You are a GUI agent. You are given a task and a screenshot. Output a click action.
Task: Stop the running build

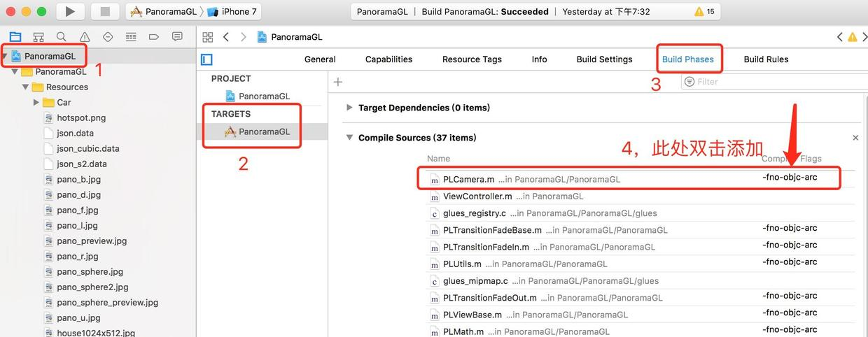coord(105,11)
